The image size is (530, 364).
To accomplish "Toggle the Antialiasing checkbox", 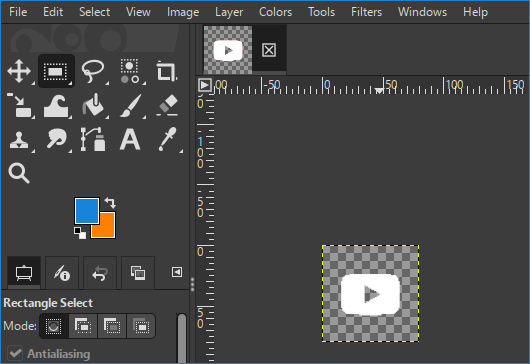I will (x=15, y=354).
